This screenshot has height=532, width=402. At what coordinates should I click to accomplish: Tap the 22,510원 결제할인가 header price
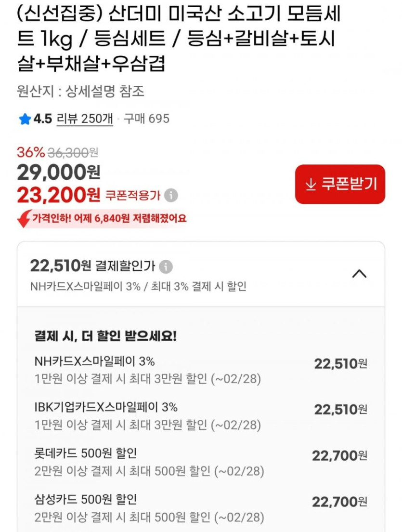coord(60,266)
